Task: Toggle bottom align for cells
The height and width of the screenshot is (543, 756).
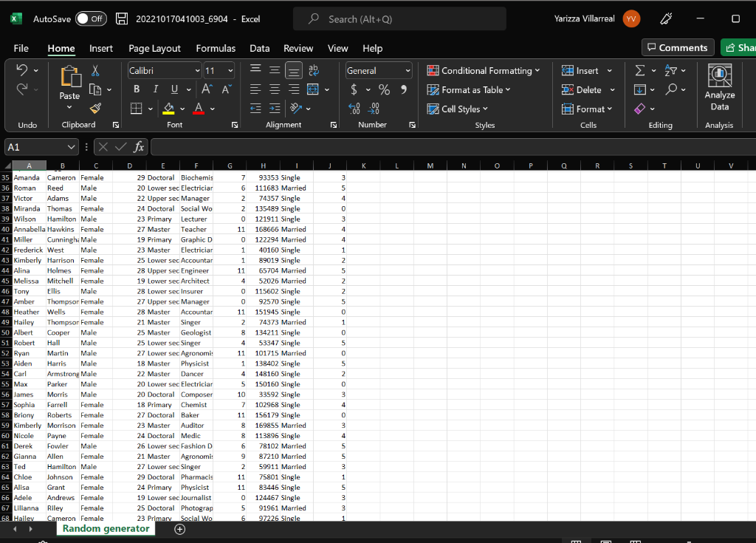Action: (294, 70)
